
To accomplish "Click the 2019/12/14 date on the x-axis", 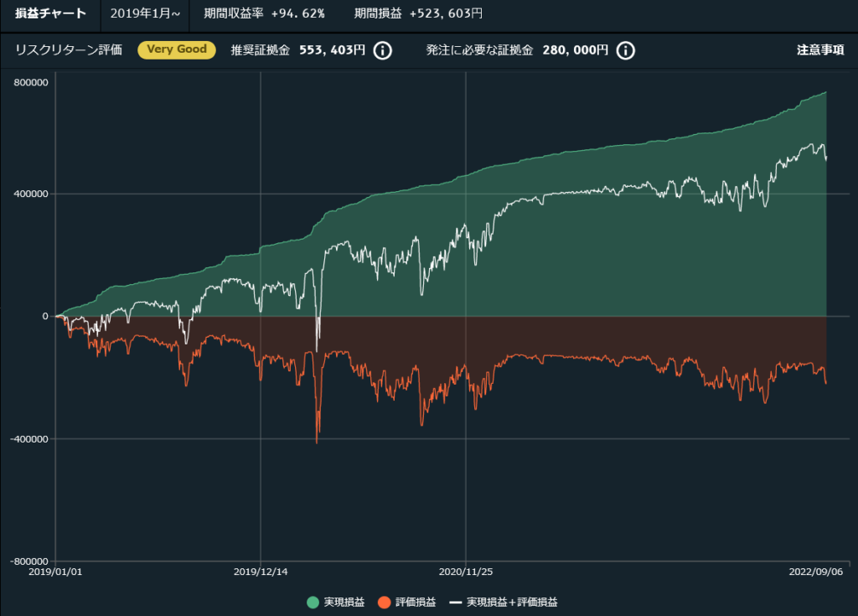I will click(x=261, y=572).
